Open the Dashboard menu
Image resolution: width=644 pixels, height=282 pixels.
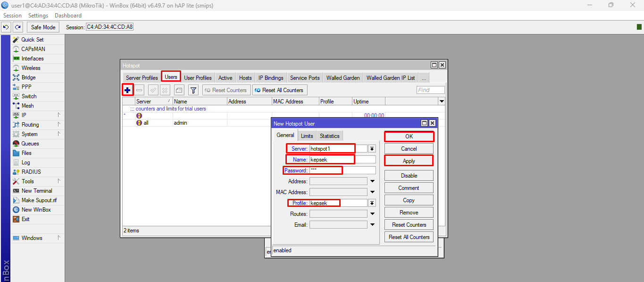68,16
